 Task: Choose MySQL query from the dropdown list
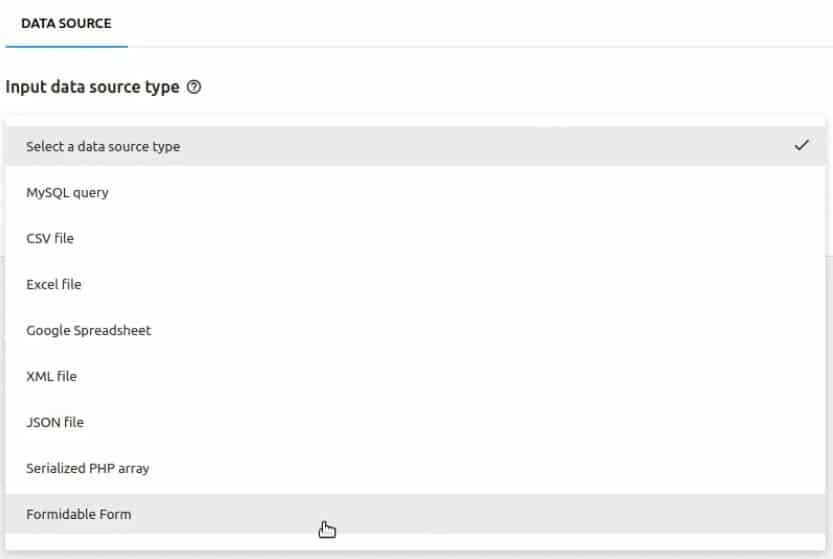point(415,192)
